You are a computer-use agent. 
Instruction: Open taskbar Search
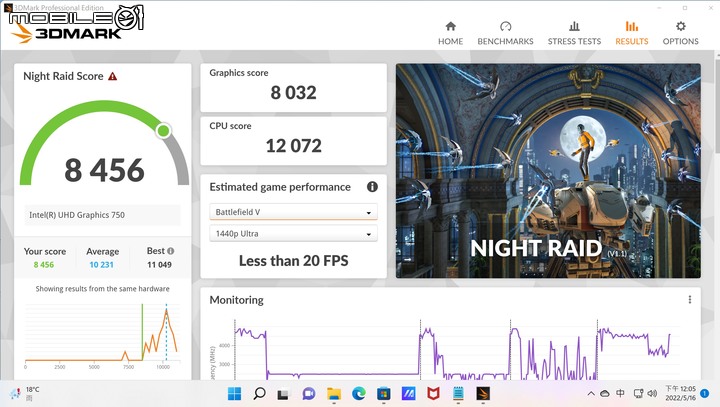point(259,394)
